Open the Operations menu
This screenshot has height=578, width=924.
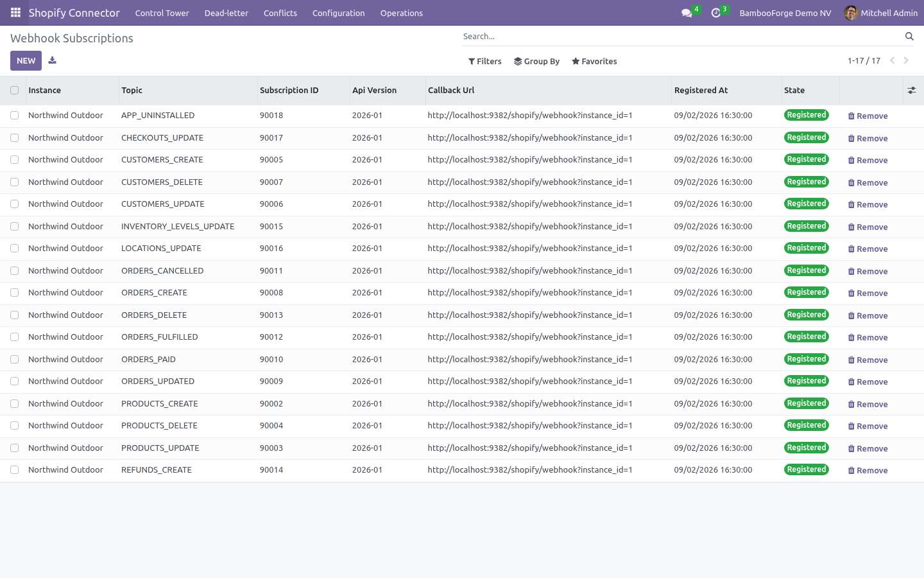coord(402,13)
